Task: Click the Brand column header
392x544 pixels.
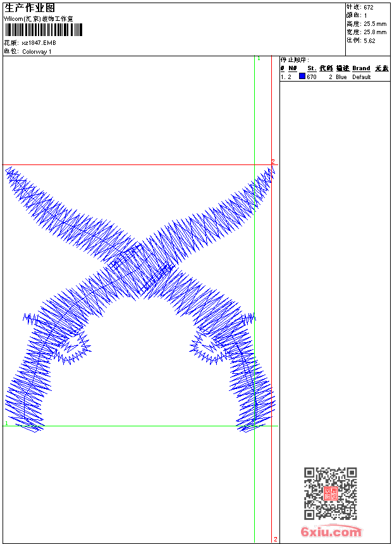Action: 361,68
